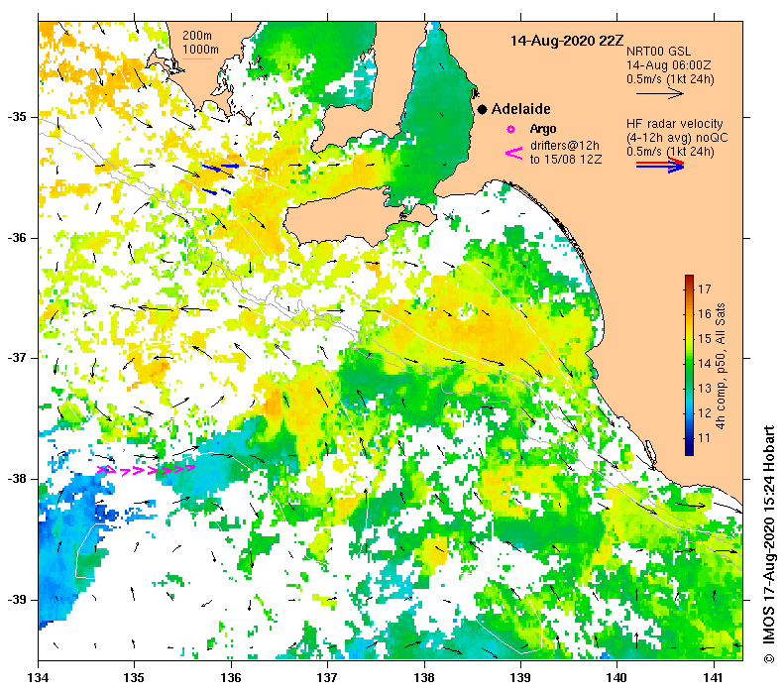
Task: Click the gray 1000m depth contour legend line
Action: [196, 59]
